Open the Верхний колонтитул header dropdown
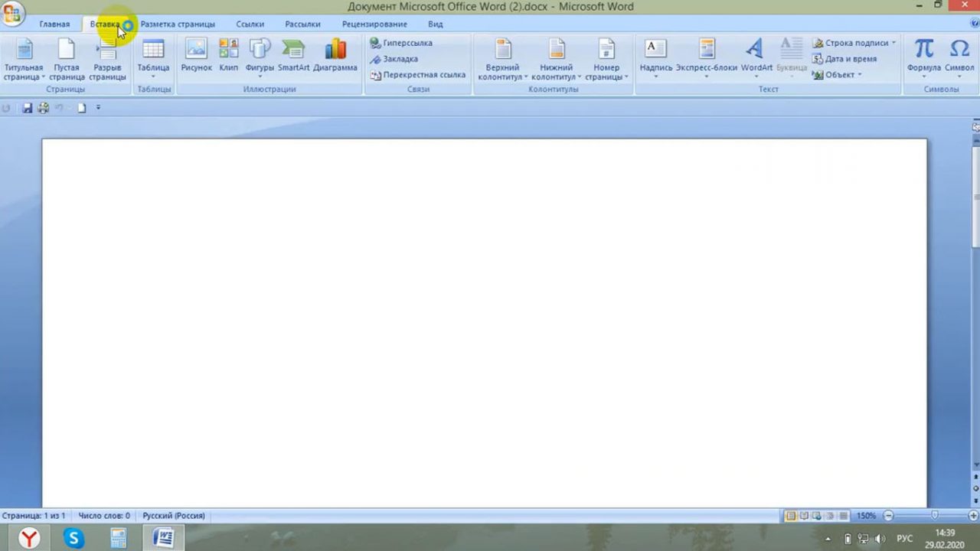The height and width of the screenshot is (551, 980). coord(503,60)
